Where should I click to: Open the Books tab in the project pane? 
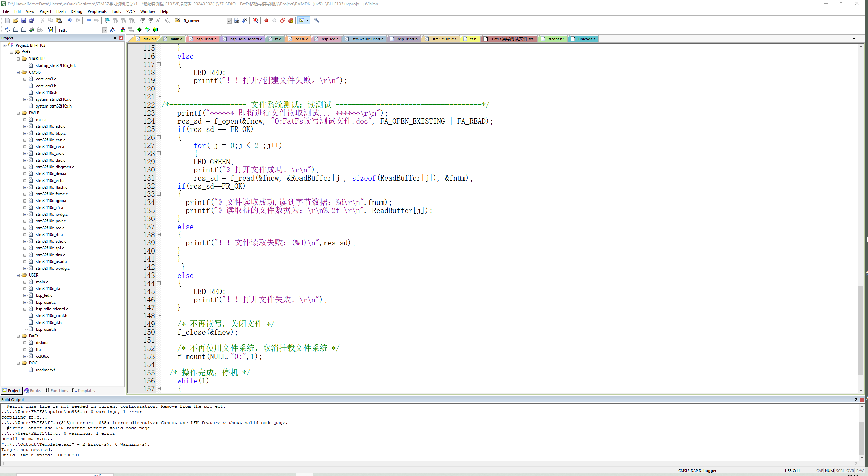pos(32,391)
